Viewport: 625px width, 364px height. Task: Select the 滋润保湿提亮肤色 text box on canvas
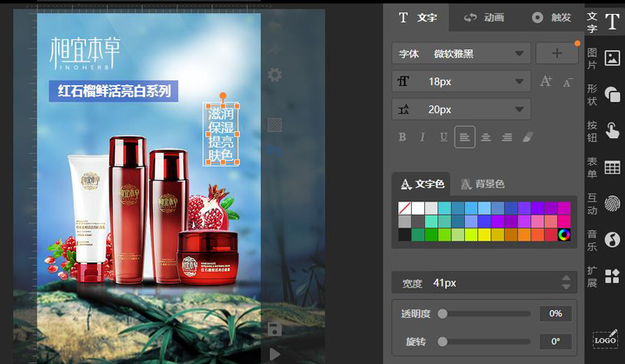coord(222,134)
